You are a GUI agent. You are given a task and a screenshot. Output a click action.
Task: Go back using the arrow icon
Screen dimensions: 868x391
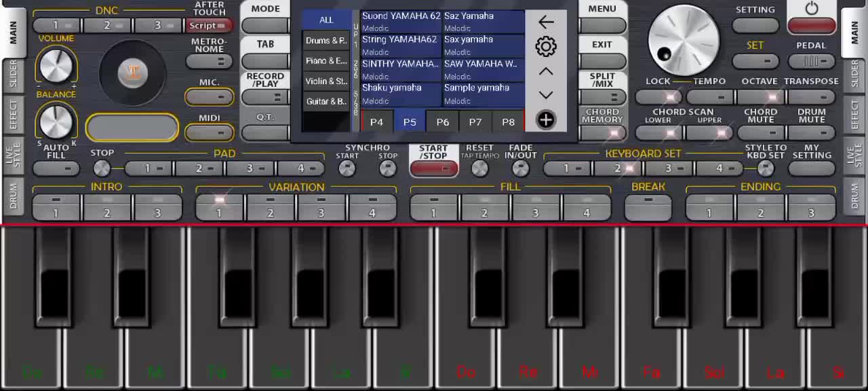546,22
